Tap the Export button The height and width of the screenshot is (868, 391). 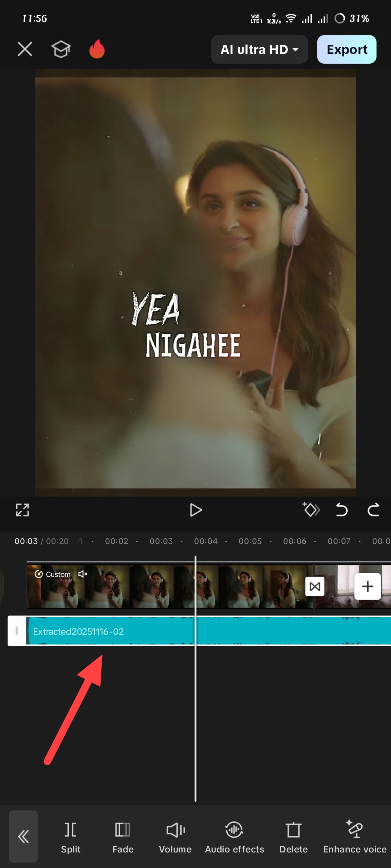point(347,49)
